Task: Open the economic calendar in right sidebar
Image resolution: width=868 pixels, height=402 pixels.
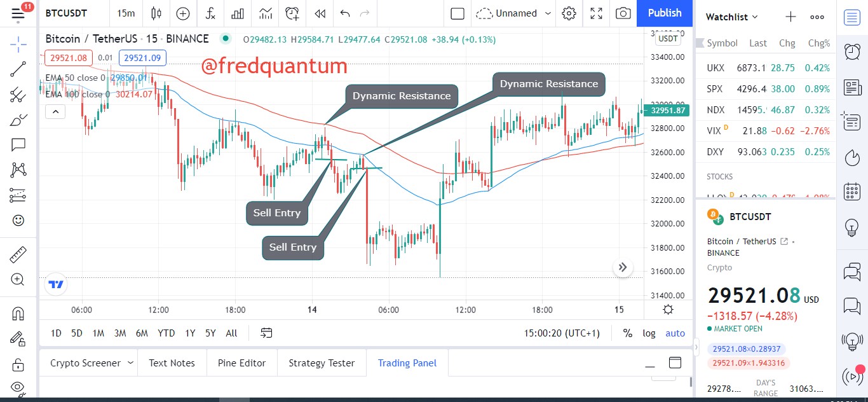Action: [x=852, y=191]
